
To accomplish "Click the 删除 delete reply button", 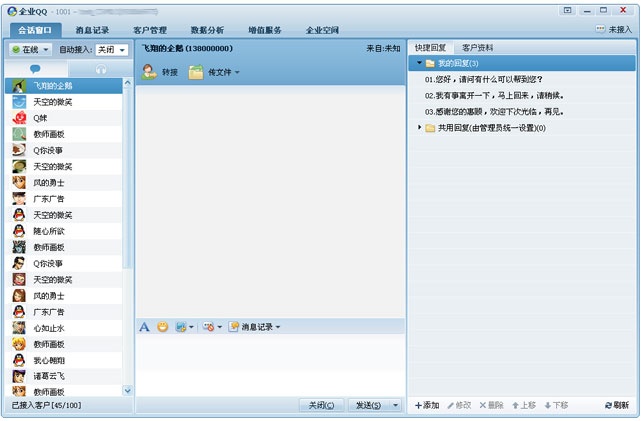I will [x=491, y=405].
